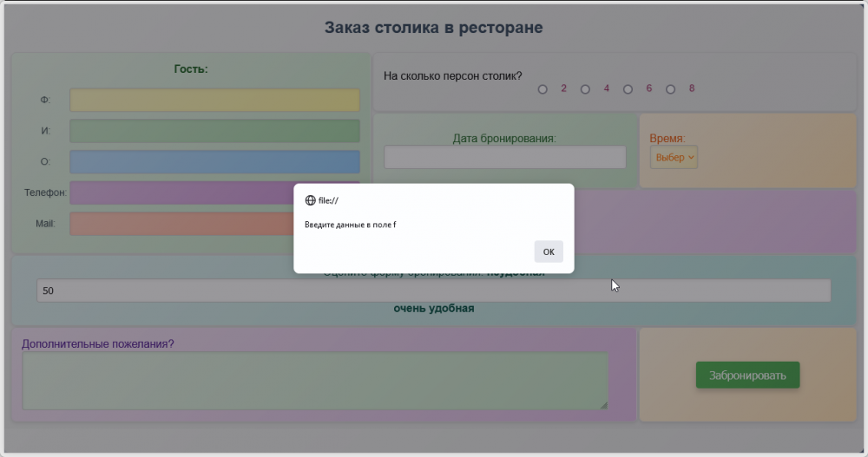This screenshot has width=868, height=457.
Task: Click the 'Дополнительные пожелания?' label
Action: [x=98, y=343]
